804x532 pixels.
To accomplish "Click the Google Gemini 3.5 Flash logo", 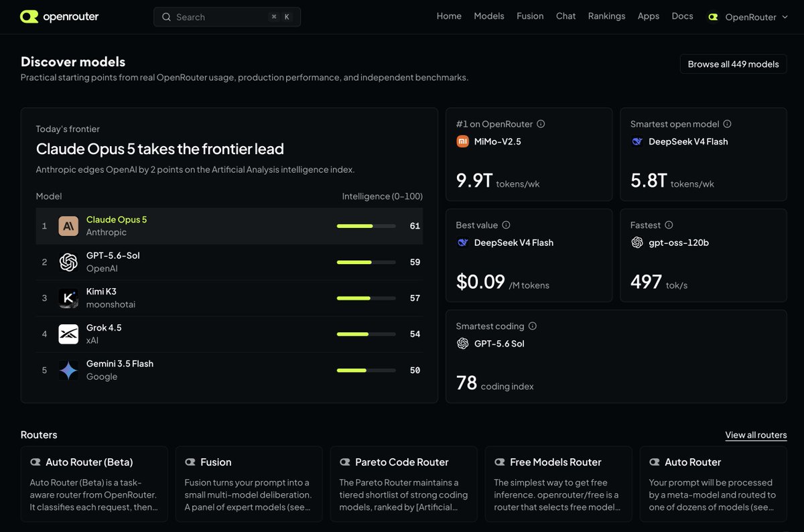I will (x=68, y=370).
